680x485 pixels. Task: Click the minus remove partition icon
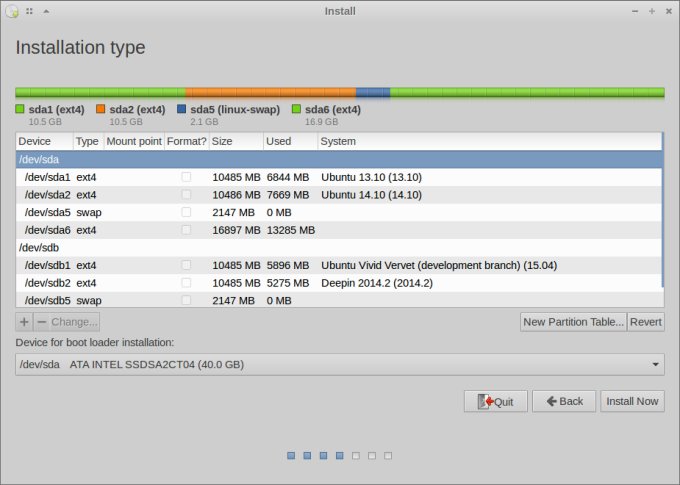pyautogui.click(x=42, y=322)
